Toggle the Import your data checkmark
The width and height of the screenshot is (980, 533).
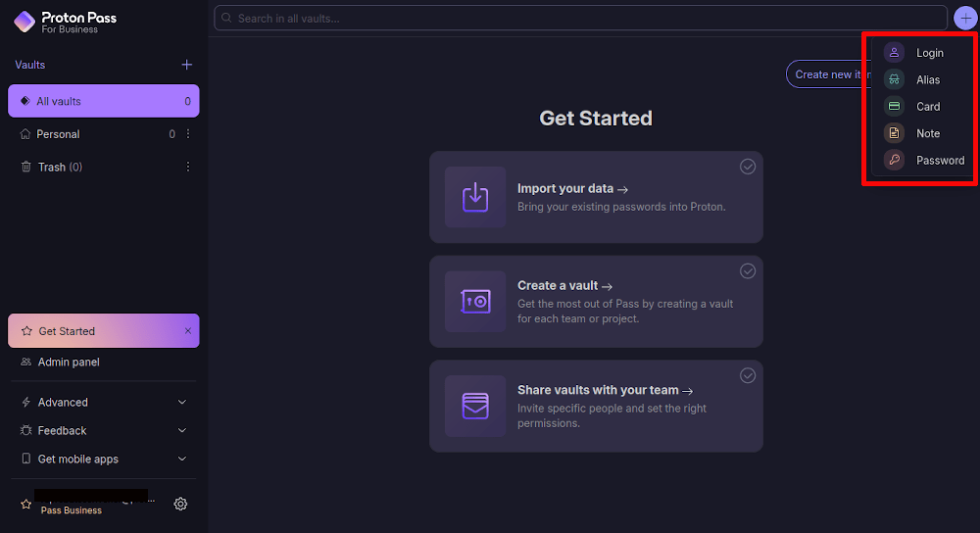click(x=748, y=167)
